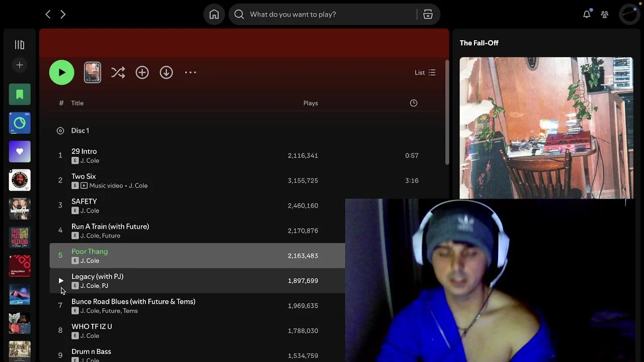Viewport: 644px width, 362px height.
Task: Open the profile avatar menu
Action: click(629, 15)
